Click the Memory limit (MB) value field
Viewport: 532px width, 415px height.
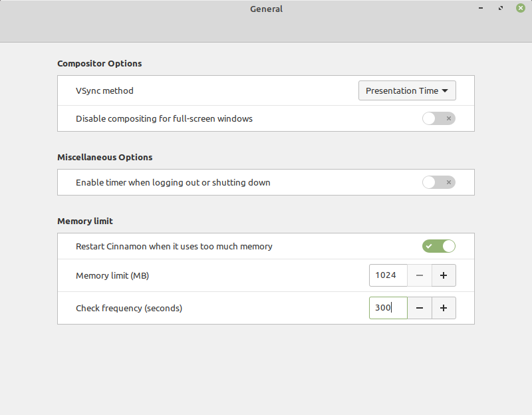[x=388, y=275]
